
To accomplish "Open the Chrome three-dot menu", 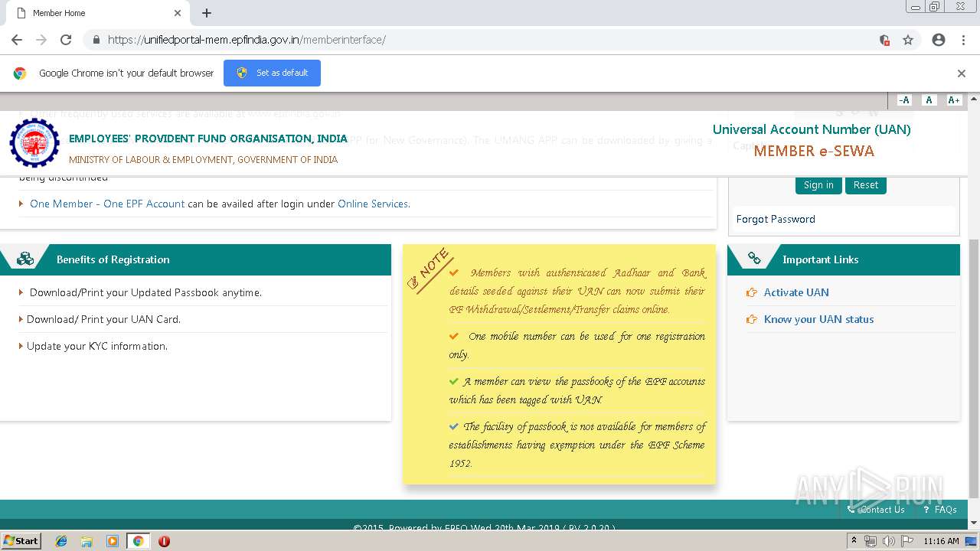I will (x=963, y=40).
